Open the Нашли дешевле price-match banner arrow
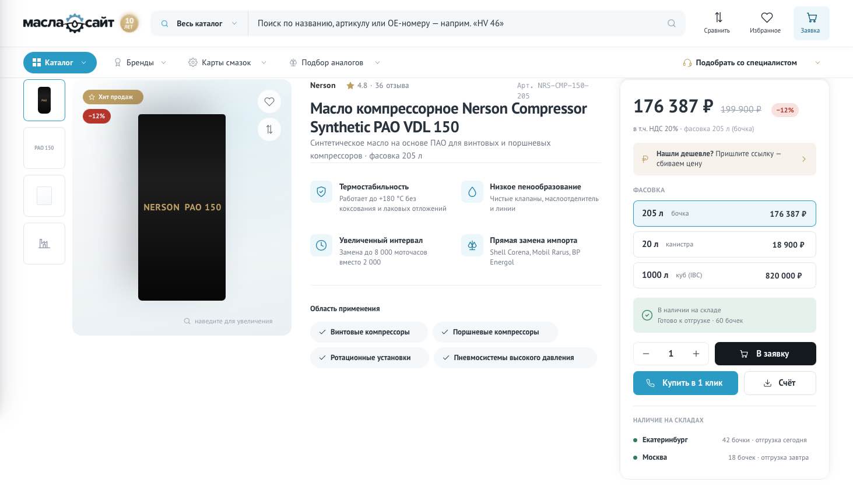 point(804,159)
